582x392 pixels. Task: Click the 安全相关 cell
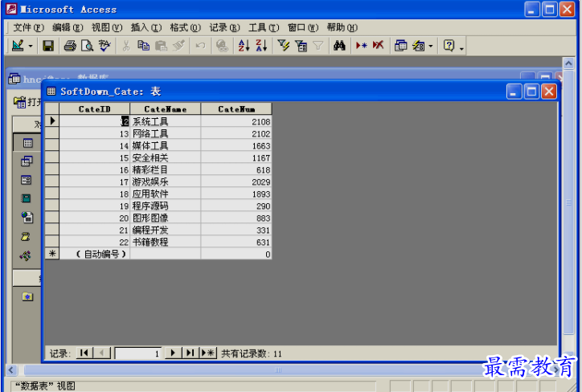pyautogui.click(x=165, y=157)
